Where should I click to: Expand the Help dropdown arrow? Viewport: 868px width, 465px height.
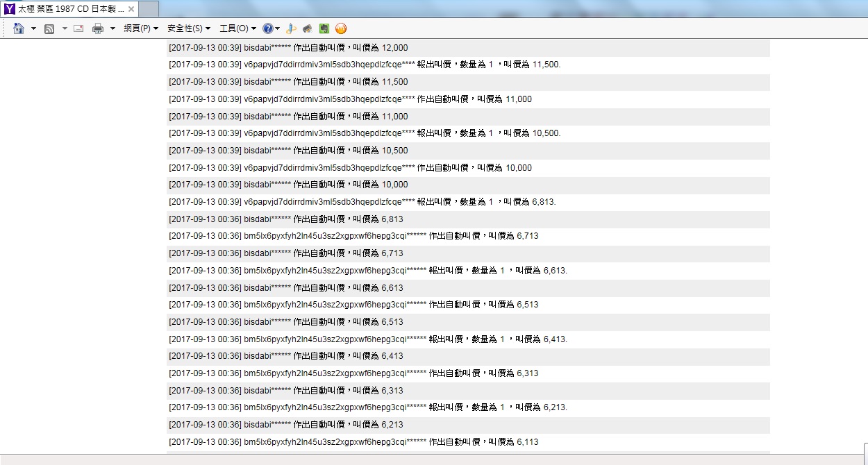(x=278, y=28)
